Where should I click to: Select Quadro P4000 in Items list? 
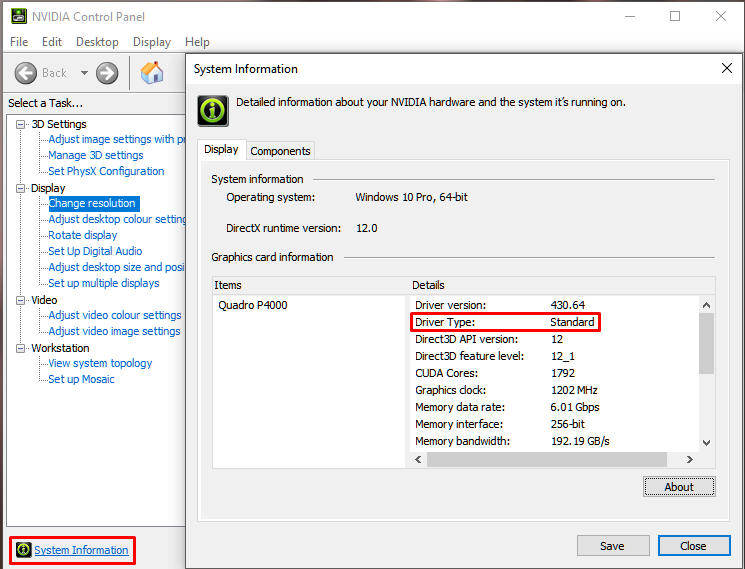coord(253,305)
